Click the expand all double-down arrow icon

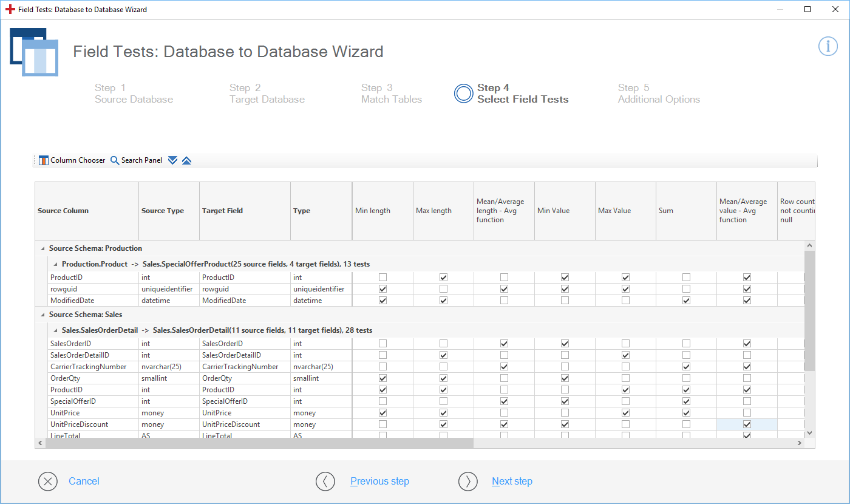tap(172, 160)
